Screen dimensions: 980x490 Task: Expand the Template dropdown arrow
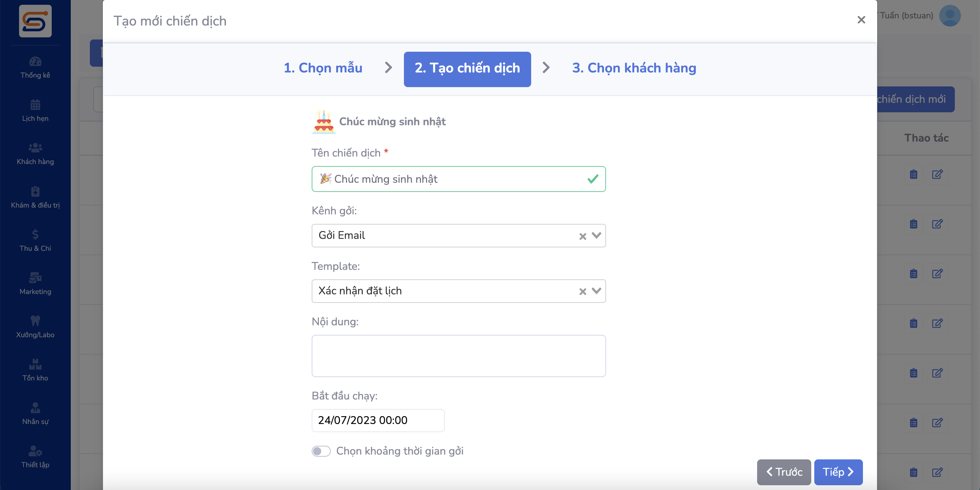596,291
